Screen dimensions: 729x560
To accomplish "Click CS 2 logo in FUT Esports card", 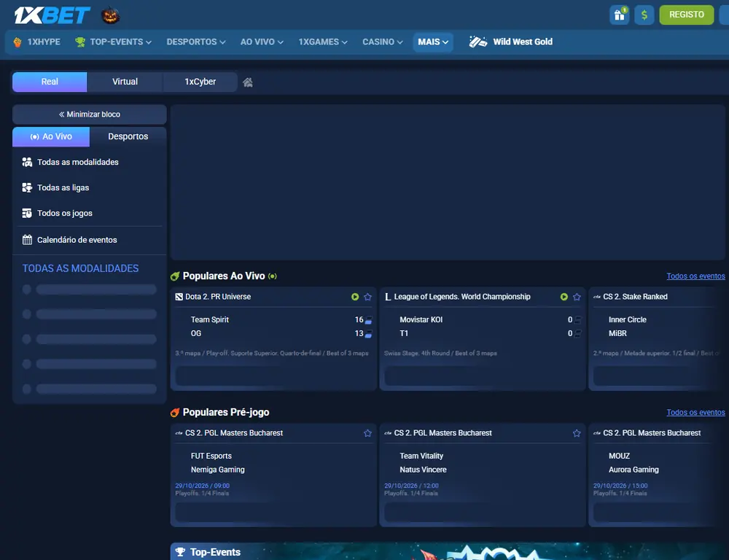I will [179, 433].
